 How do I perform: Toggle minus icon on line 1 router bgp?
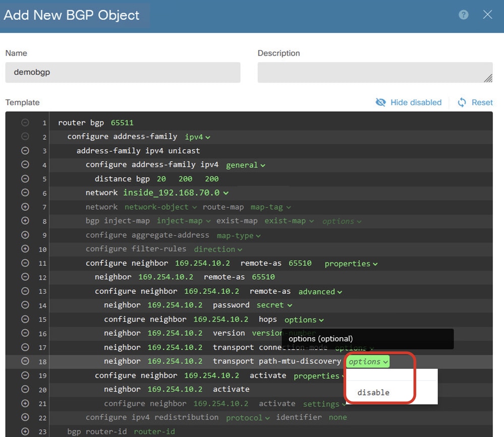coord(25,122)
